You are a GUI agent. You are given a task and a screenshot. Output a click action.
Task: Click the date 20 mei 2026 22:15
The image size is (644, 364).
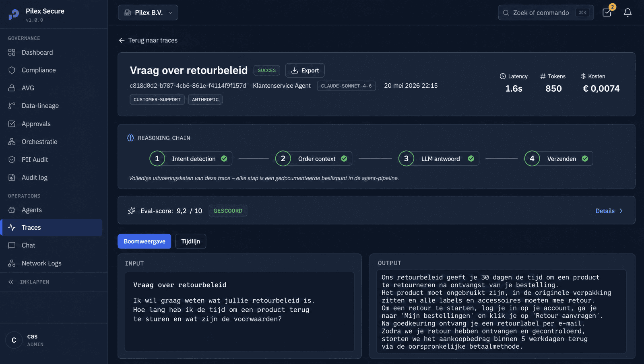pyautogui.click(x=411, y=86)
